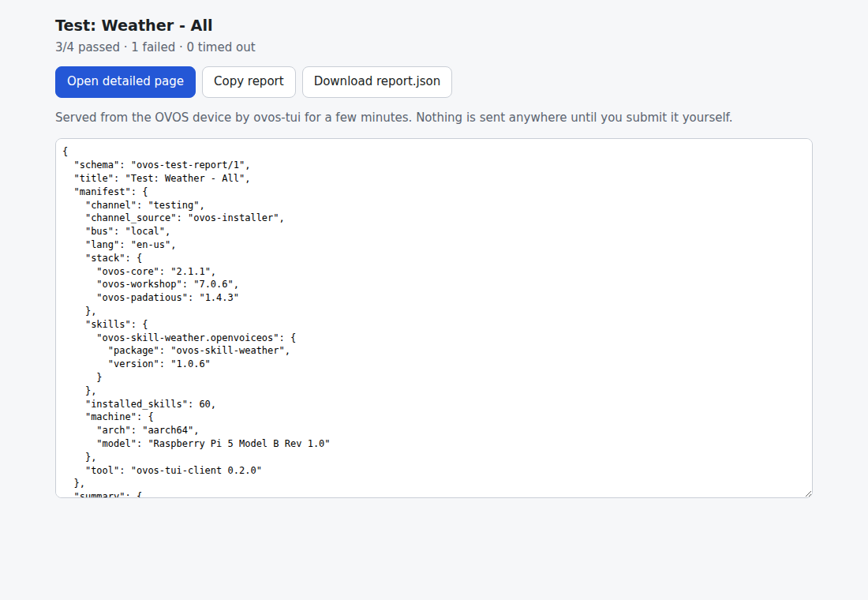The width and height of the screenshot is (868, 600).
Task: Click the "channel_source" ovos-installer line
Action: point(185,218)
